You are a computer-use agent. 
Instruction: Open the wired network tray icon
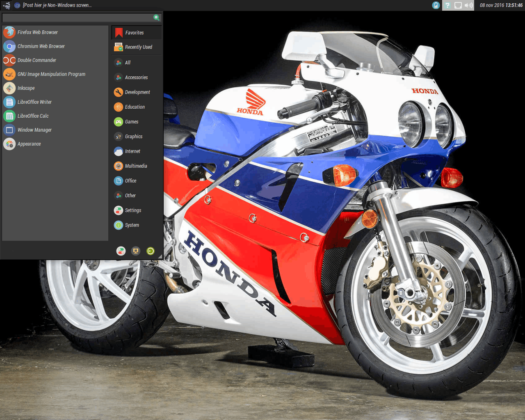(x=458, y=5)
